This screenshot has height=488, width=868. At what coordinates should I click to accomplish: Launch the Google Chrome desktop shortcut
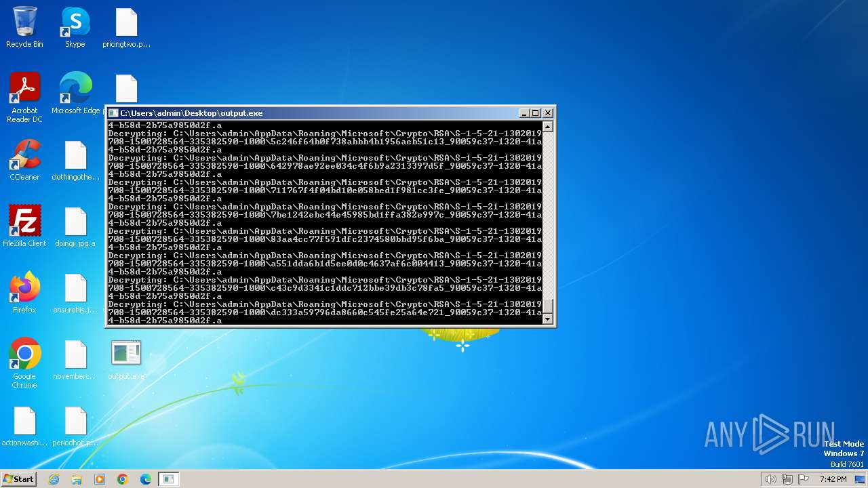click(x=24, y=363)
